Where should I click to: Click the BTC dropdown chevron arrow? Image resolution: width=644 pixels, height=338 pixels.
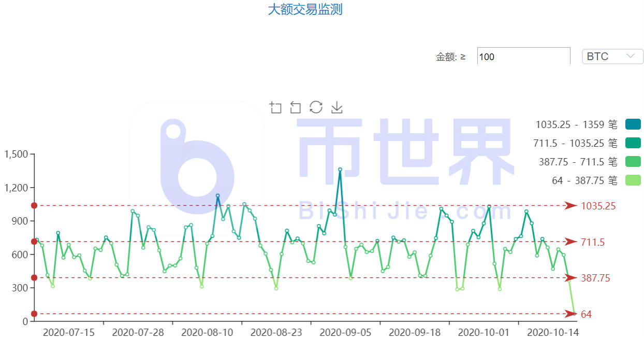[631, 56]
